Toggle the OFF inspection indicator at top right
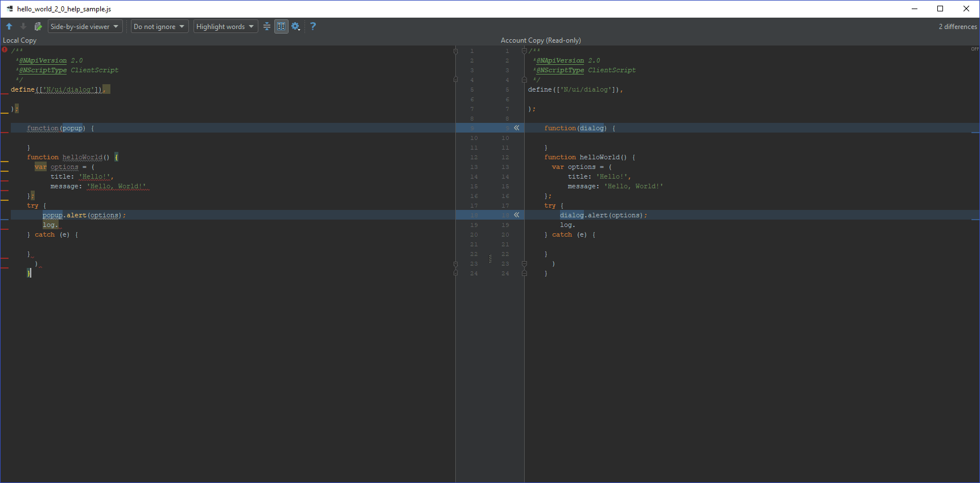 [x=974, y=49]
